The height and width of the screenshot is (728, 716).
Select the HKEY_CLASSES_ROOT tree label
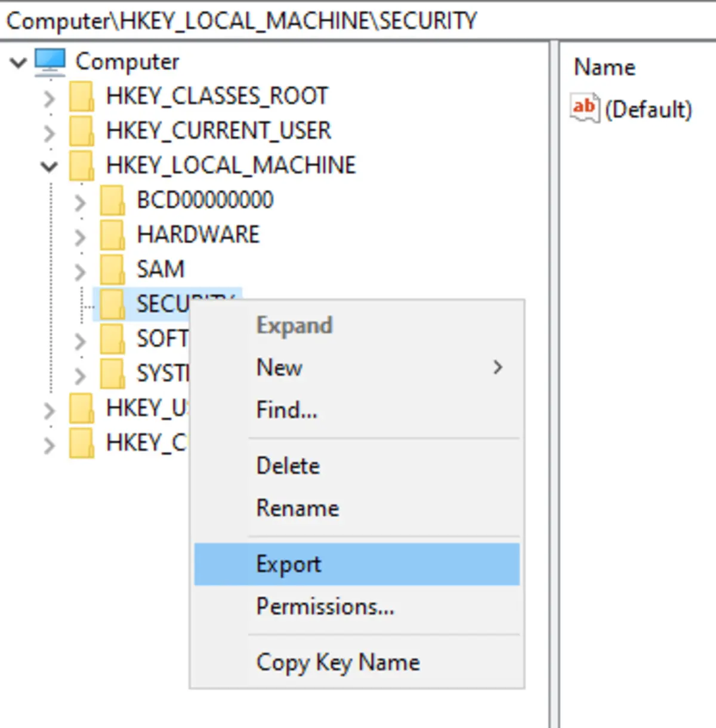(x=217, y=96)
